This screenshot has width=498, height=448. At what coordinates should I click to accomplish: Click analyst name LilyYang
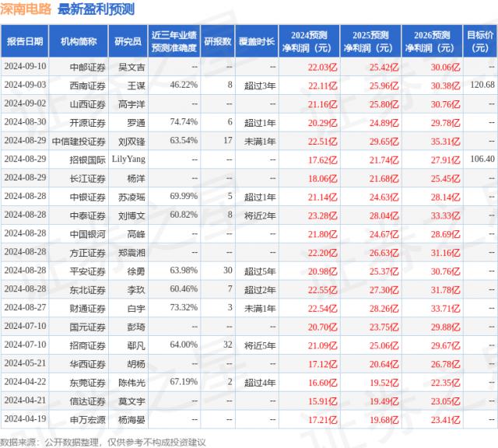(128, 159)
